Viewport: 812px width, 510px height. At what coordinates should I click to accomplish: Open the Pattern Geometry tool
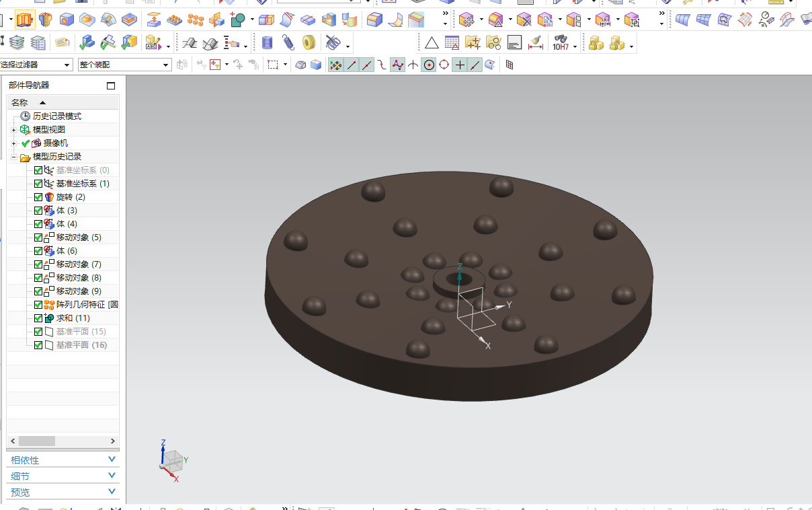pos(196,19)
